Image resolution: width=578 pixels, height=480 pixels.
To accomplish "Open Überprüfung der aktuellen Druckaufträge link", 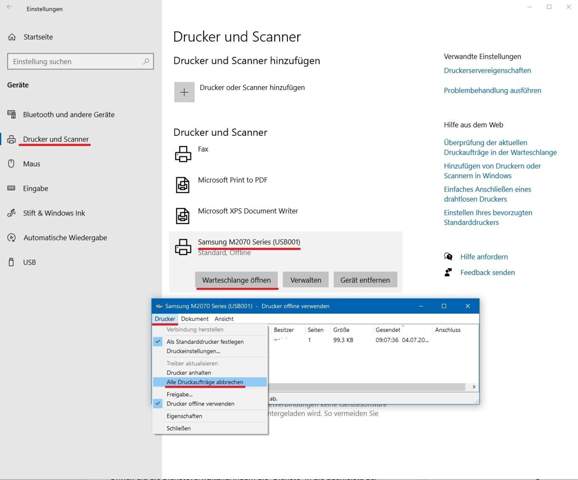I will click(x=500, y=147).
